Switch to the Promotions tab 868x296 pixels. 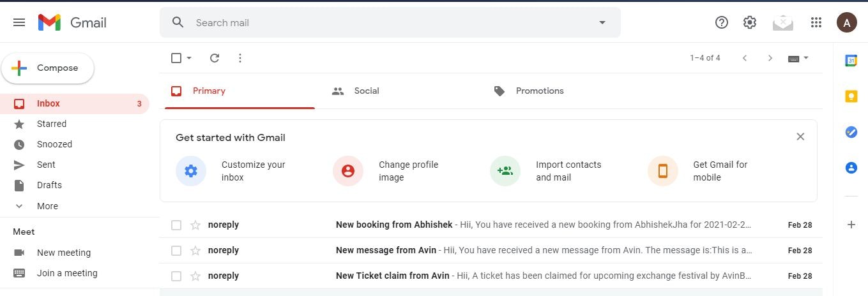tap(539, 91)
